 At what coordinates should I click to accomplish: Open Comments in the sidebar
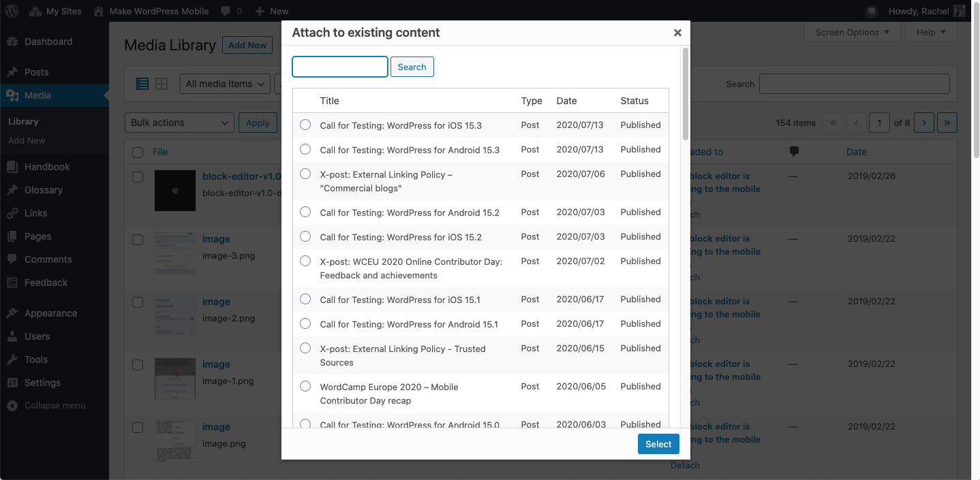[x=55, y=259]
